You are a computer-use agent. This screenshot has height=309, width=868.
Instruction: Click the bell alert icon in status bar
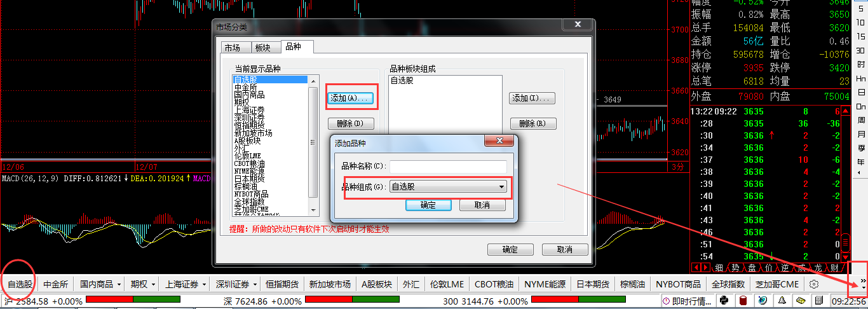(782, 300)
